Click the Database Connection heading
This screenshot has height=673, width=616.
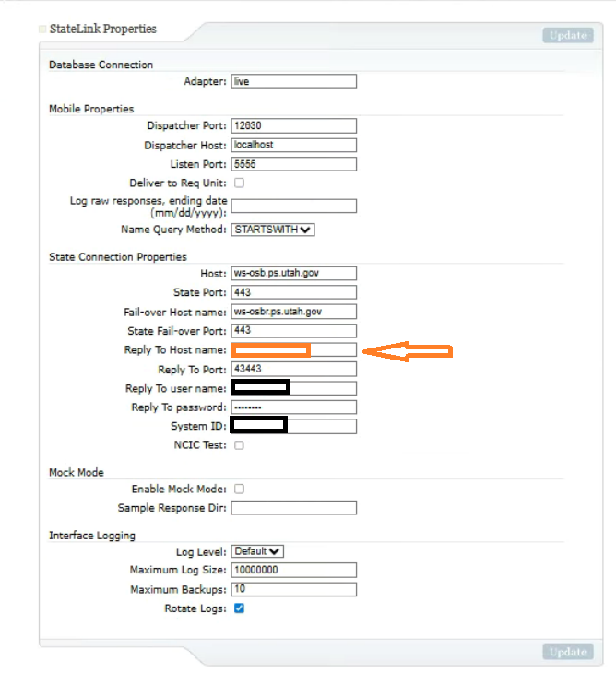[101, 65]
